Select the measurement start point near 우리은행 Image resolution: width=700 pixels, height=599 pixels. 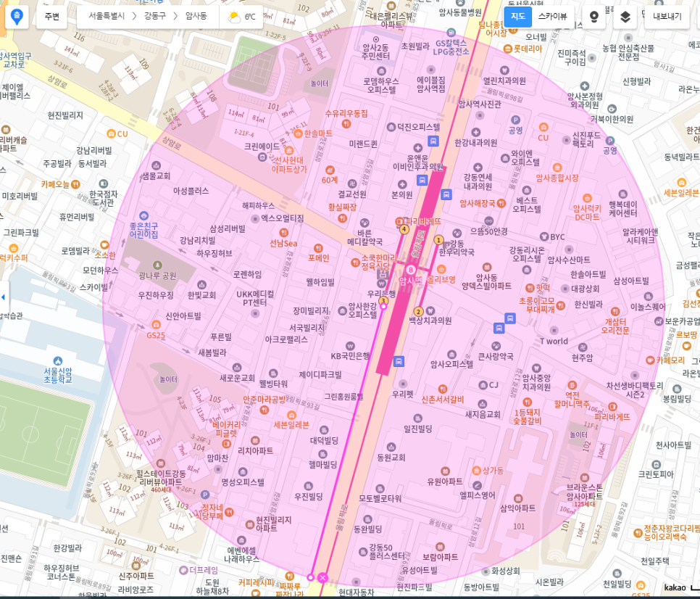[x=383, y=307]
